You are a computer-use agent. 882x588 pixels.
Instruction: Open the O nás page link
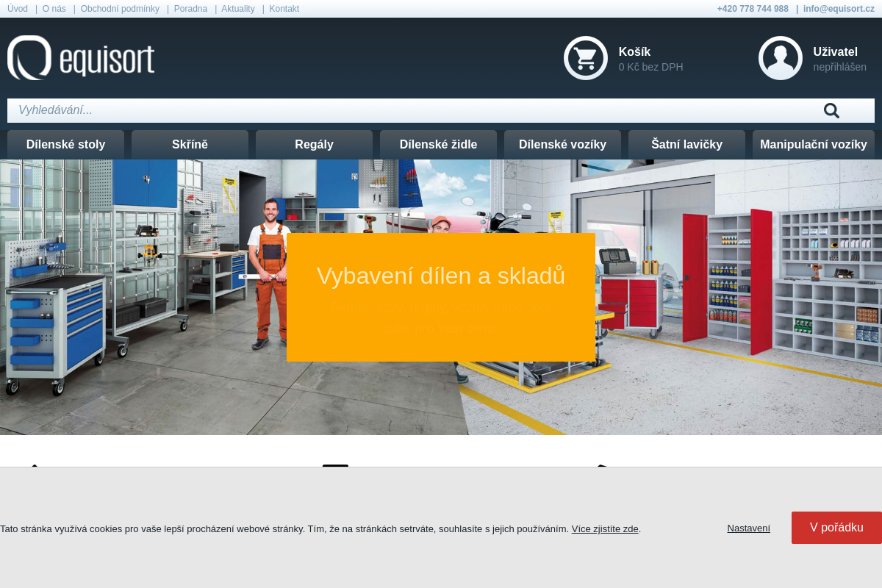[54, 9]
